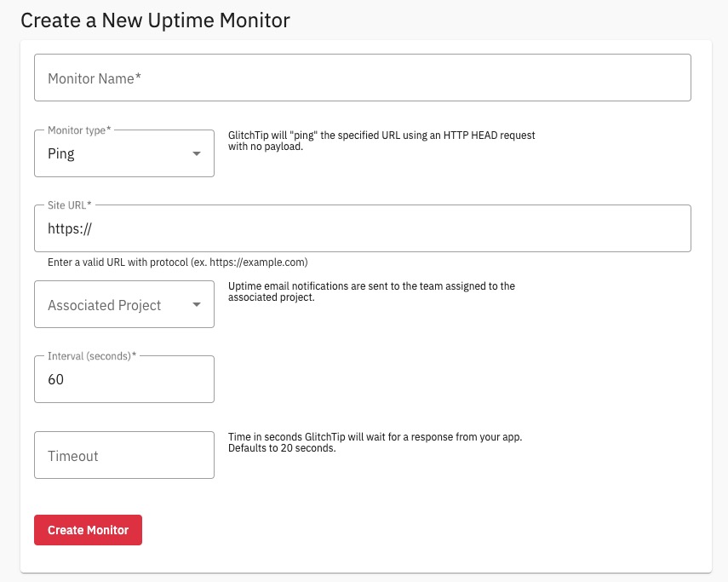The image size is (728, 582).
Task: Click the HTTP HEAD request description text
Action: [x=381, y=141]
